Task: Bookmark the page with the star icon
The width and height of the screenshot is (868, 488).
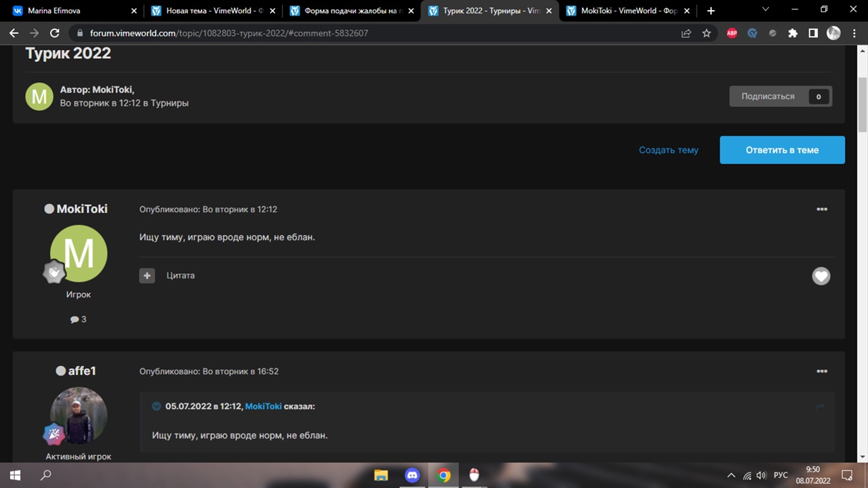Action: point(707,33)
